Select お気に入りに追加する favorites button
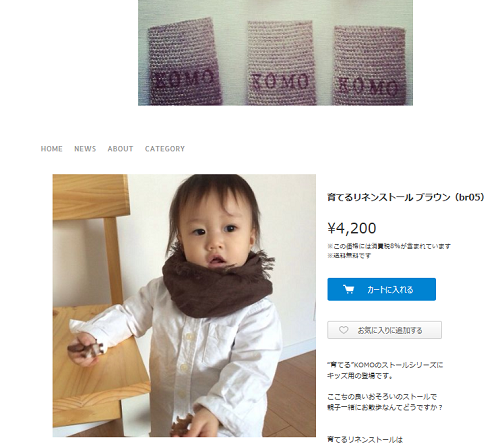The image size is (500, 446). [x=384, y=330]
